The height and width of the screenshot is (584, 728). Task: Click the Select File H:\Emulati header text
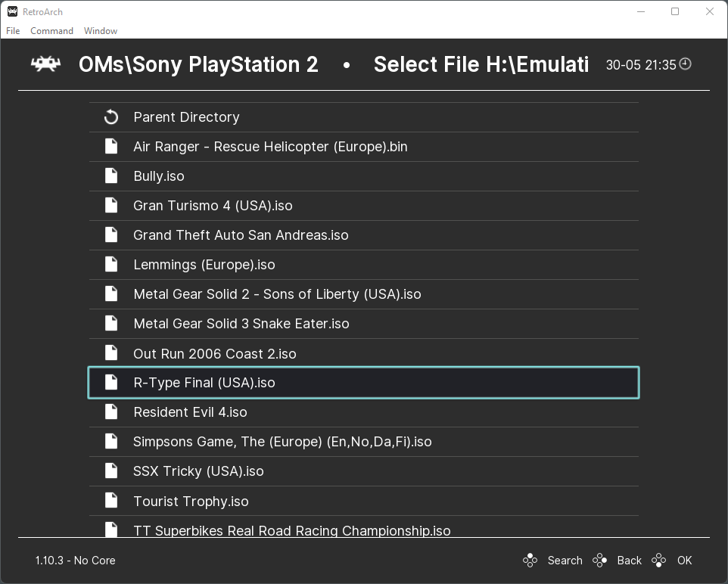[481, 64]
